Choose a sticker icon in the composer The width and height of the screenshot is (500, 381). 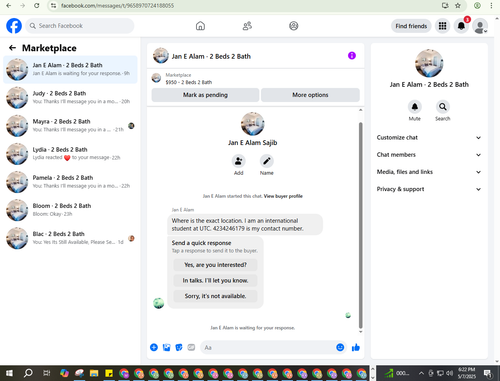(179, 347)
